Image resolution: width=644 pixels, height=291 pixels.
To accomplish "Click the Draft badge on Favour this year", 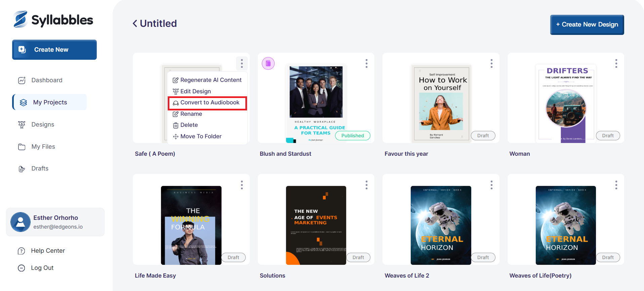I will [x=483, y=136].
